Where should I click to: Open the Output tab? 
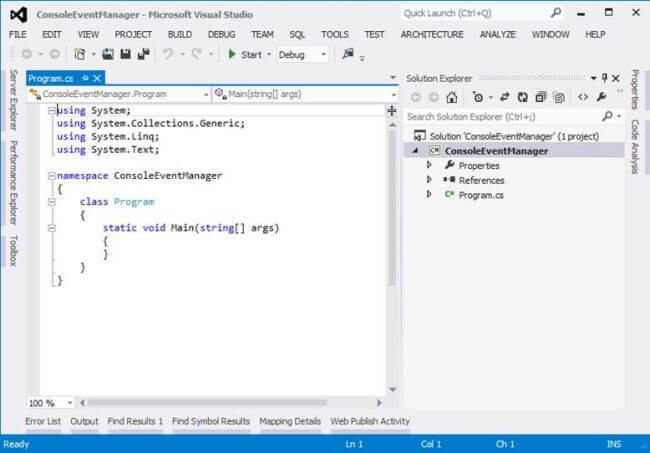(84, 421)
